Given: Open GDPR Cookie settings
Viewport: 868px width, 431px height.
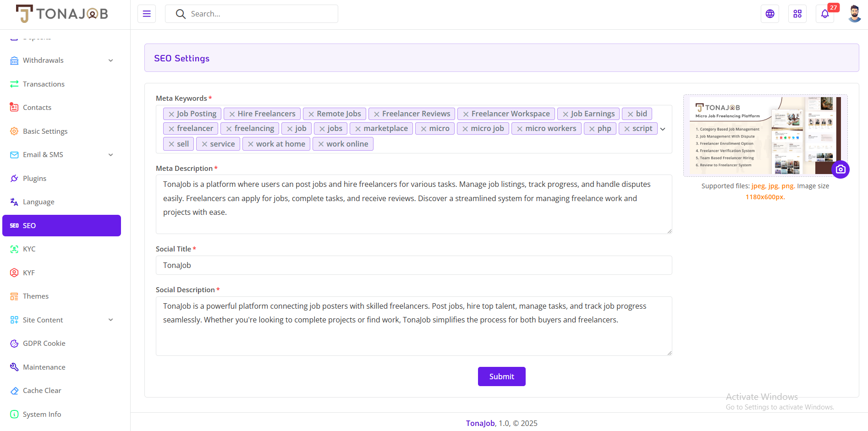Looking at the screenshot, I should (61, 344).
